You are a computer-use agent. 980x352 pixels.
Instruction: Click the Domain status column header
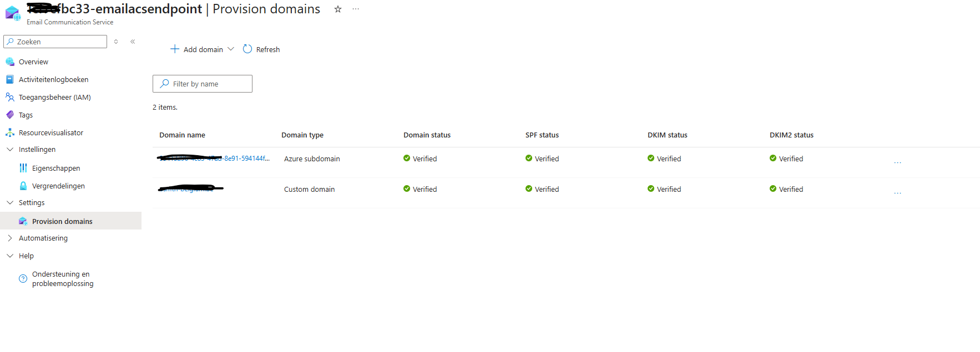[x=427, y=135]
